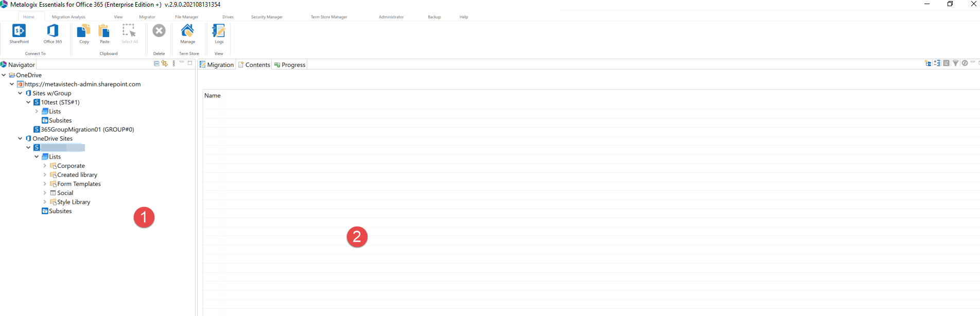
Task: Open the Home ribbon tab
Action: coord(29,17)
